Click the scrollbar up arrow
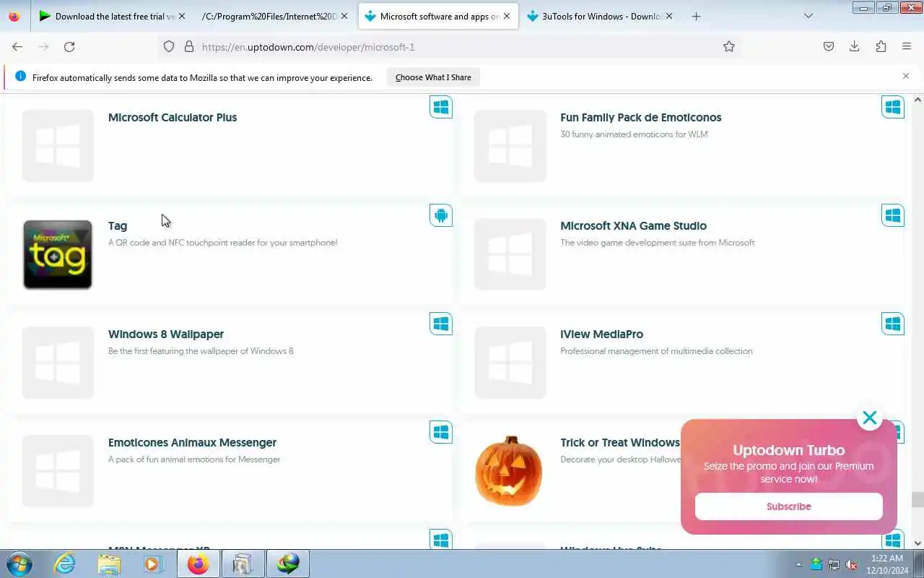 click(x=918, y=99)
